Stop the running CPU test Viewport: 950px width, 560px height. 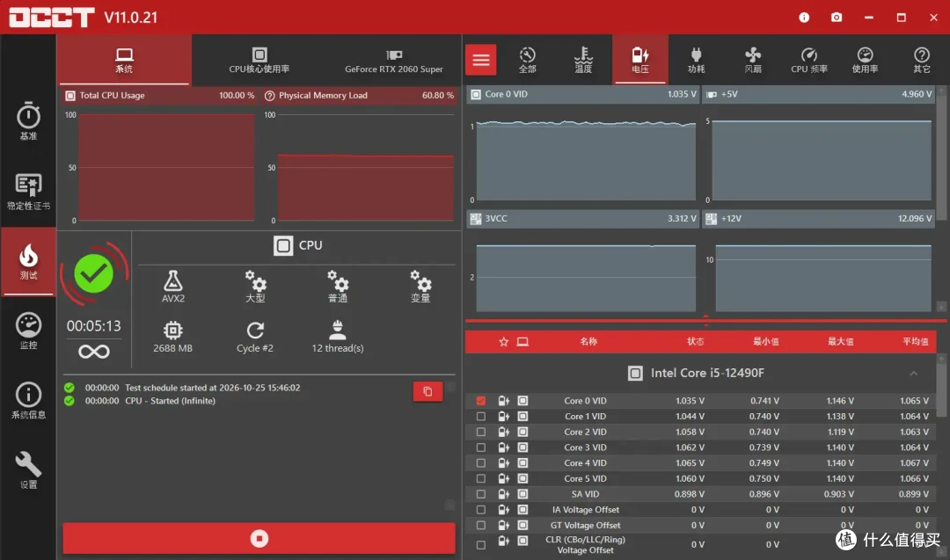(259, 538)
